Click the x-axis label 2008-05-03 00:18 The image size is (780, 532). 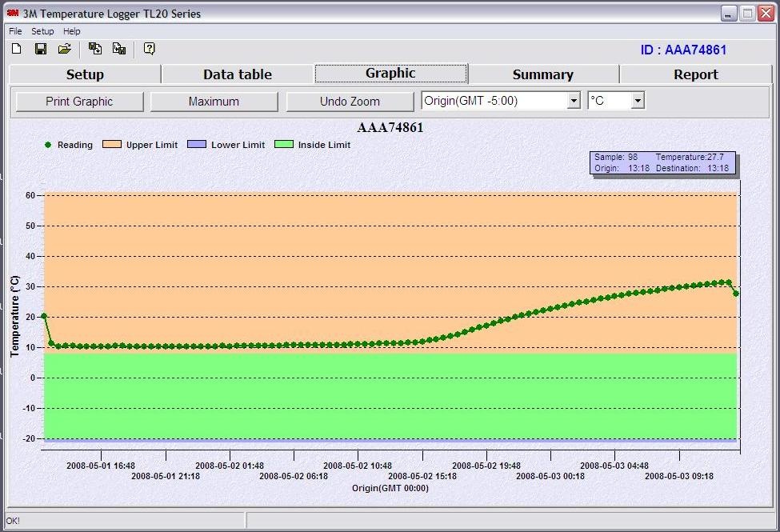click(550, 476)
